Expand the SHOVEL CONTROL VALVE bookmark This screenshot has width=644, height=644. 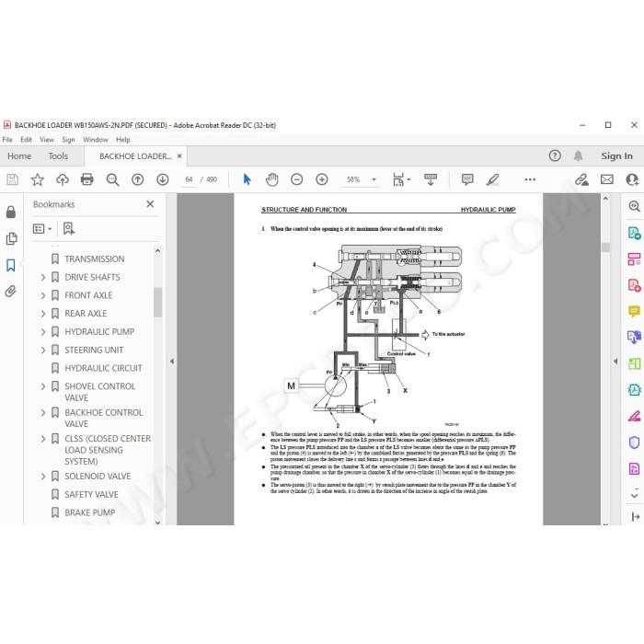[x=43, y=386]
